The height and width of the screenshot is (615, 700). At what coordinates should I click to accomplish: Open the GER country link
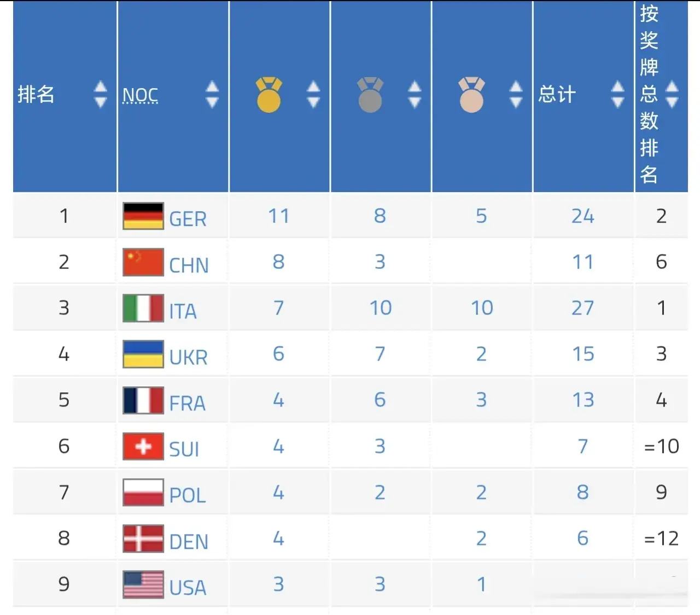coord(188,219)
